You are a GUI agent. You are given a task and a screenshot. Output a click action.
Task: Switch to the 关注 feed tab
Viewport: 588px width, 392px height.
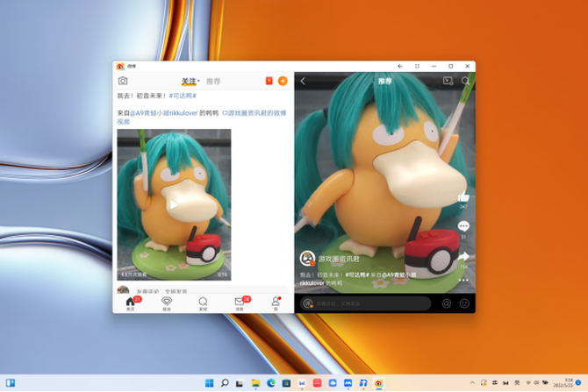pos(189,82)
